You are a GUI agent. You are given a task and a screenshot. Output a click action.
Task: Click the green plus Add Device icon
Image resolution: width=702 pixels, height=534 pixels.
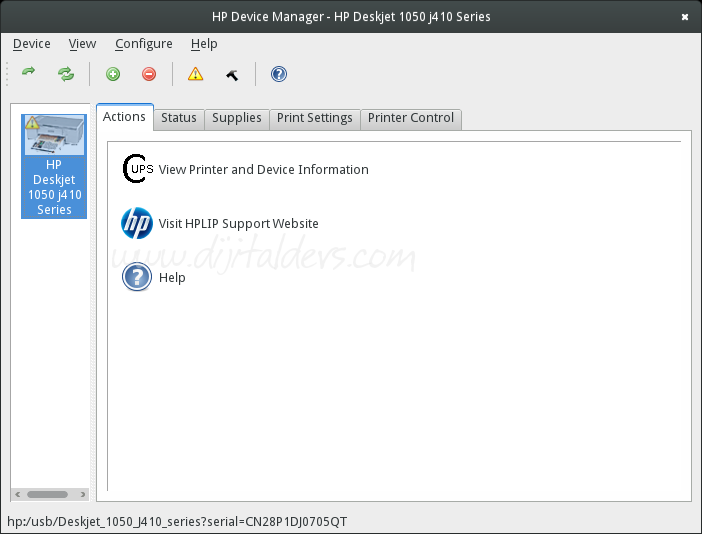[x=113, y=74]
